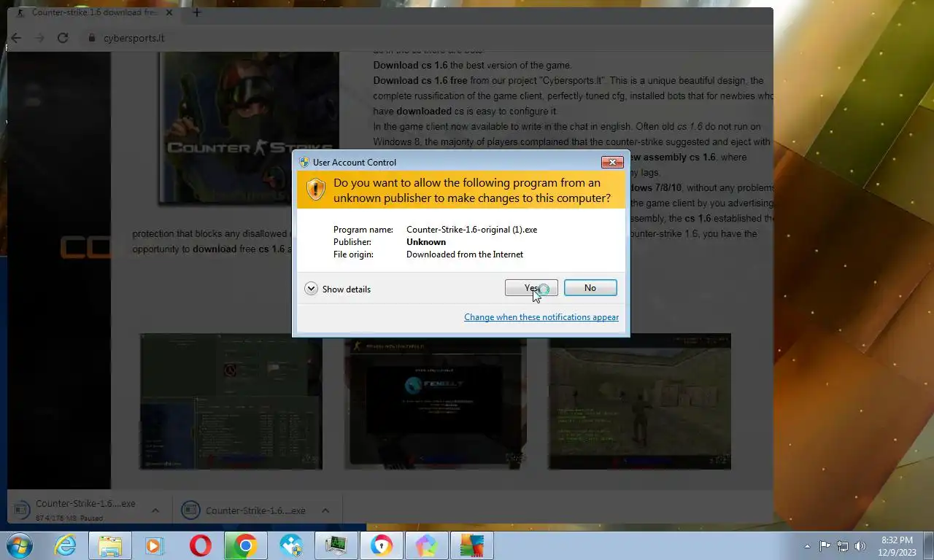
Task: Click the UAC warning shield icon
Action: coord(315,190)
